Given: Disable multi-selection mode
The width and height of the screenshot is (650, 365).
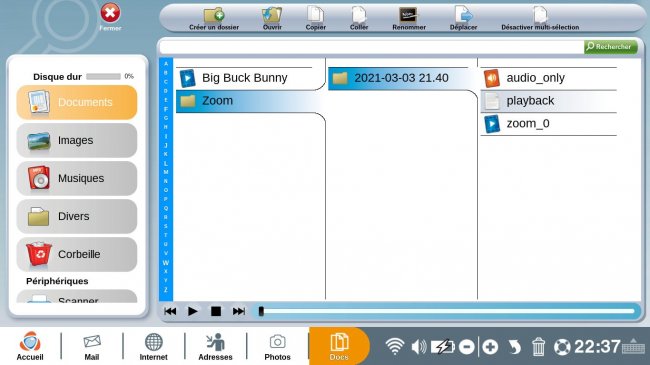Looking at the screenshot, I should (x=540, y=19).
